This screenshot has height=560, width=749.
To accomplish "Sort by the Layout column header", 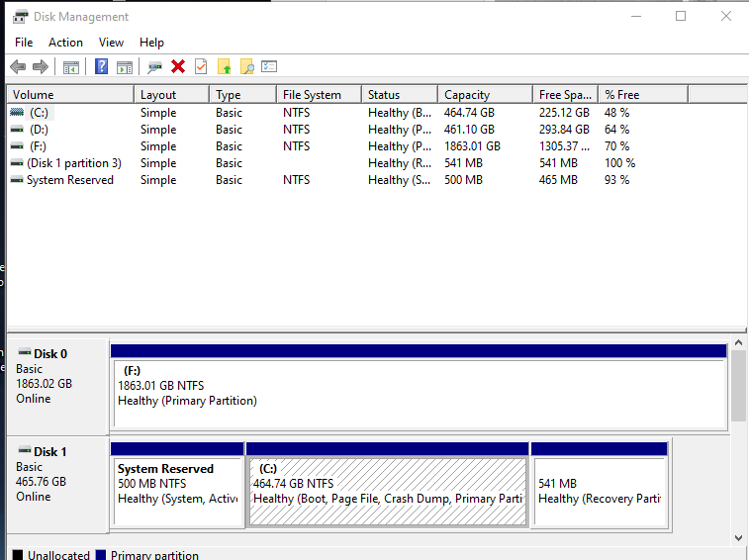I will click(172, 95).
